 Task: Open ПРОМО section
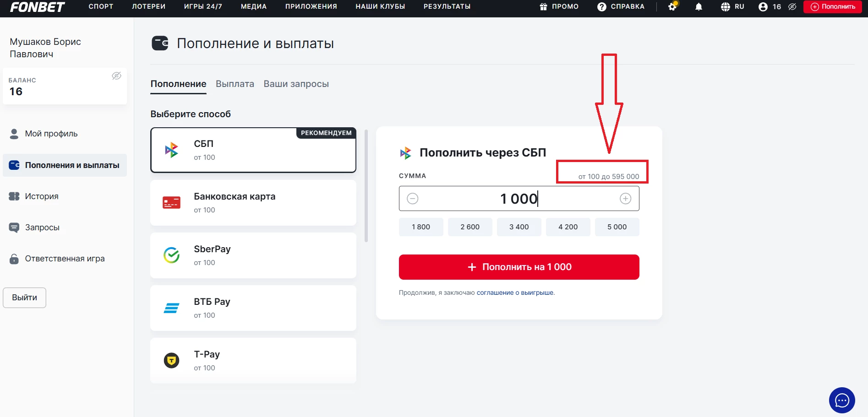tap(565, 7)
